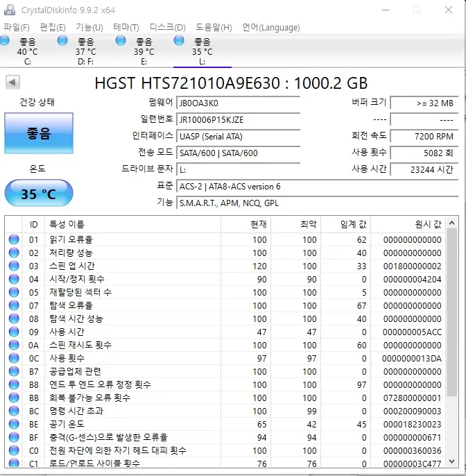Image resolution: width=466 pixels, height=476 pixels.
Task: Sort by the ID column header
Action: tap(33, 225)
